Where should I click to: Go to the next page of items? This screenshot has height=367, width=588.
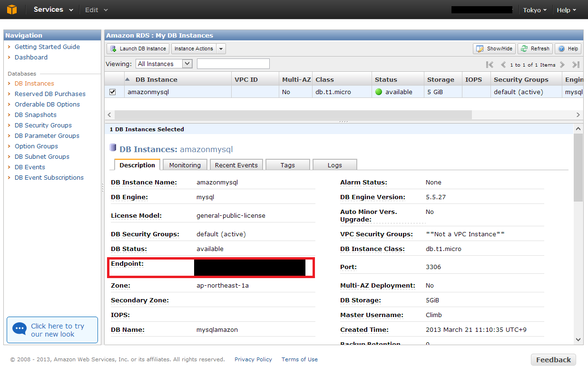[x=562, y=65]
